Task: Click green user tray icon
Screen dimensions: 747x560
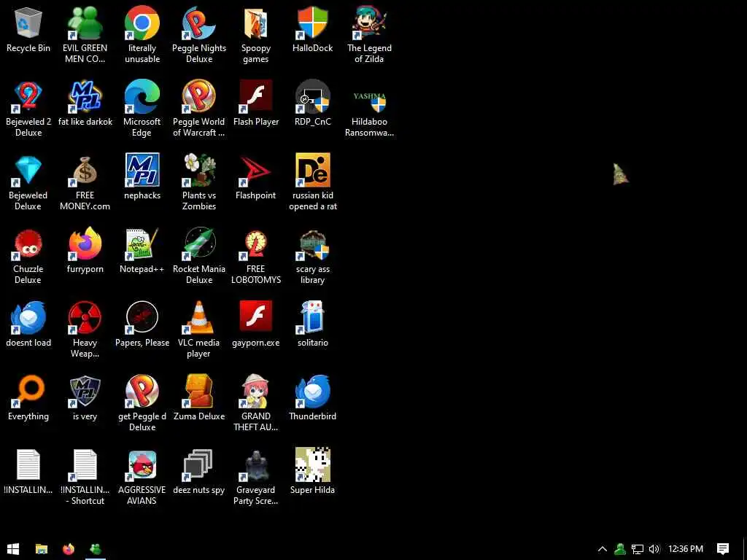Action: [x=620, y=549]
